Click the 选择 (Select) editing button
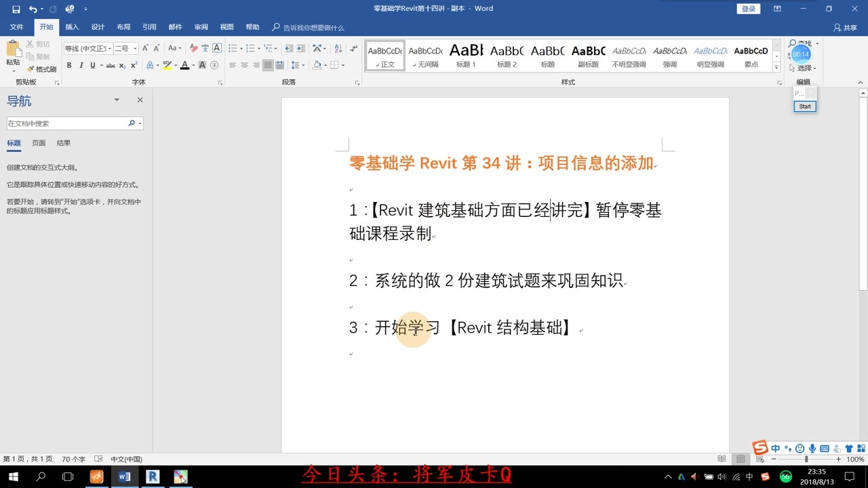The height and width of the screenshot is (488, 868). point(804,68)
